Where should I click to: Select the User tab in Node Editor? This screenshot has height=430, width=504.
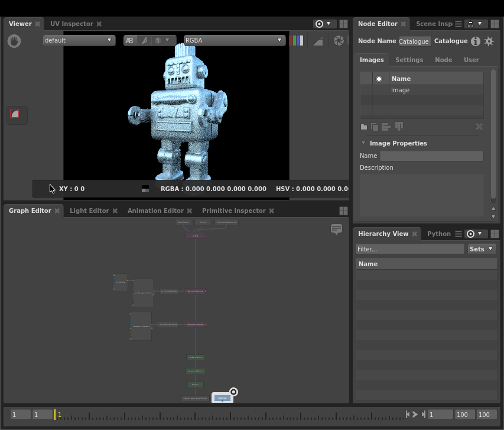pyautogui.click(x=472, y=60)
